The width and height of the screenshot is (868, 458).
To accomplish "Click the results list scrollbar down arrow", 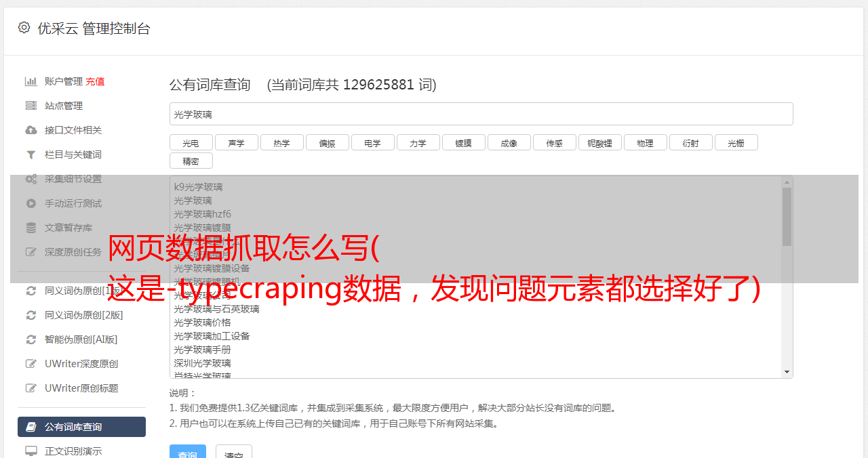I will [787, 372].
